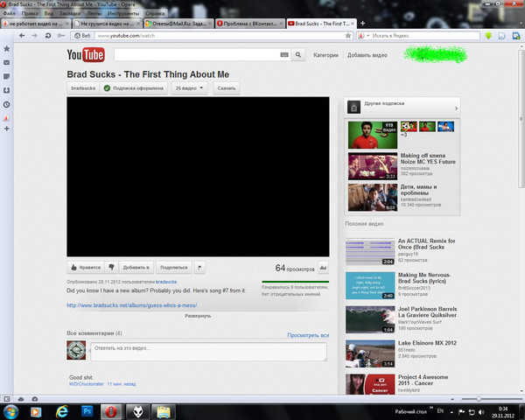This screenshot has width=525, height=420.
Task: Open 'Категории' link in header
Action: click(325, 55)
